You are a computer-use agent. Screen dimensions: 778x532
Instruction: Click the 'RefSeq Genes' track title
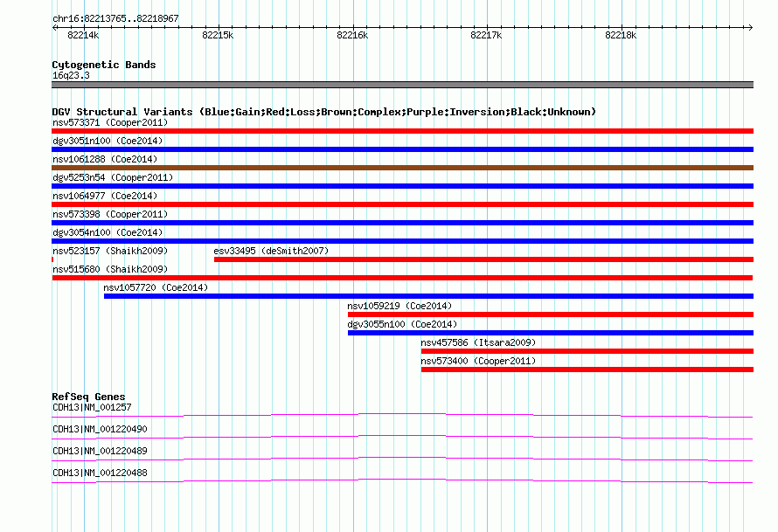[88, 397]
